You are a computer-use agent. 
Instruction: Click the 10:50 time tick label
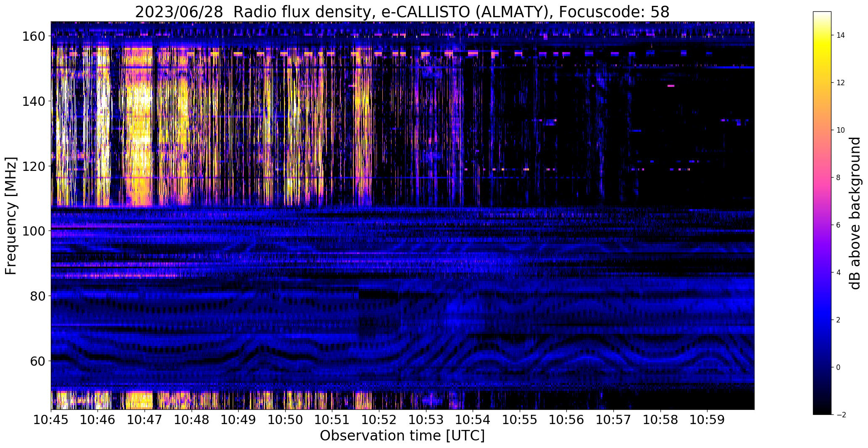coord(286,419)
